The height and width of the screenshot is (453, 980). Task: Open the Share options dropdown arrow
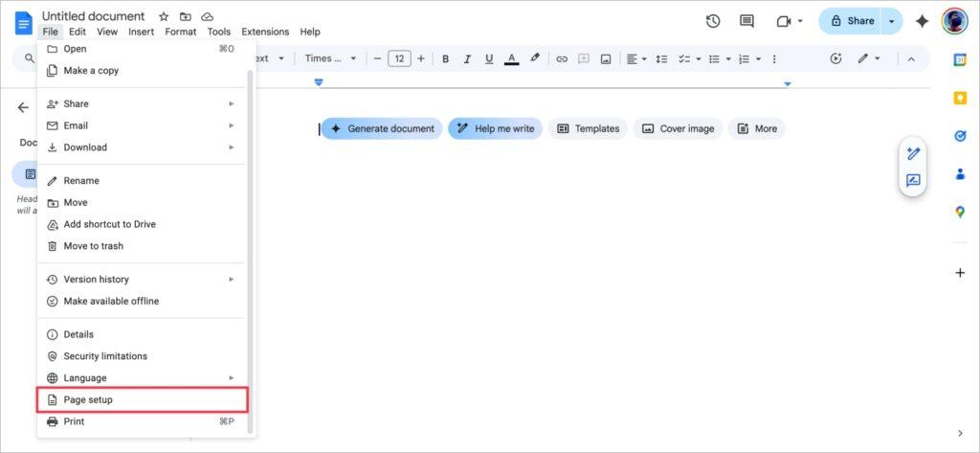point(892,21)
